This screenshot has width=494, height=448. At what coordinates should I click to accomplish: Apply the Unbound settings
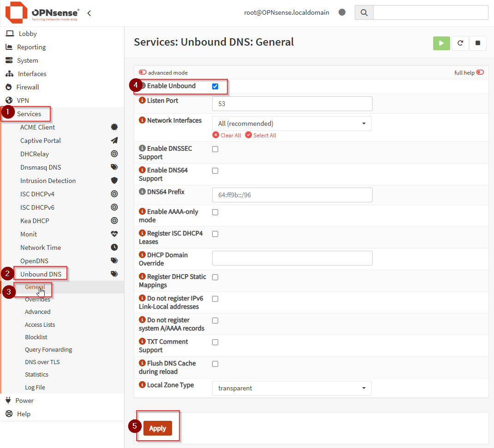158,428
